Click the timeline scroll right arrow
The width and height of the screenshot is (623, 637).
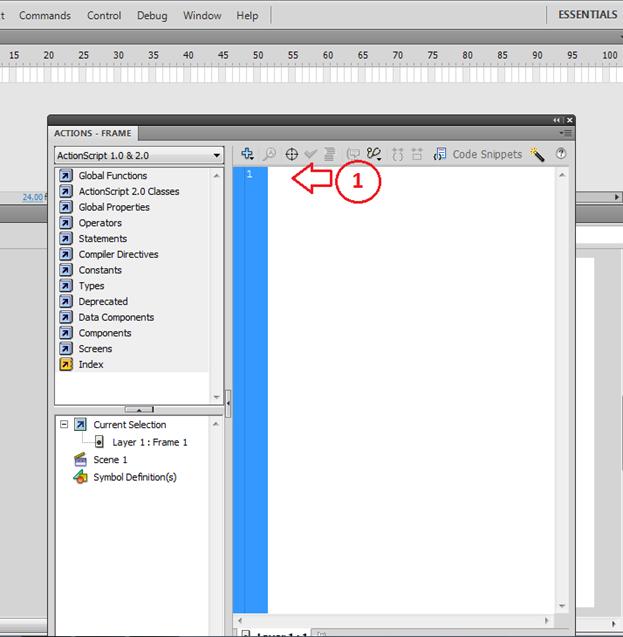coord(617,197)
